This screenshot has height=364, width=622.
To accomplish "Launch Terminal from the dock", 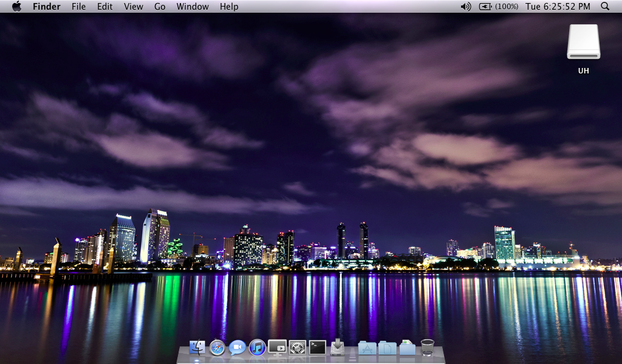I will (317, 347).
